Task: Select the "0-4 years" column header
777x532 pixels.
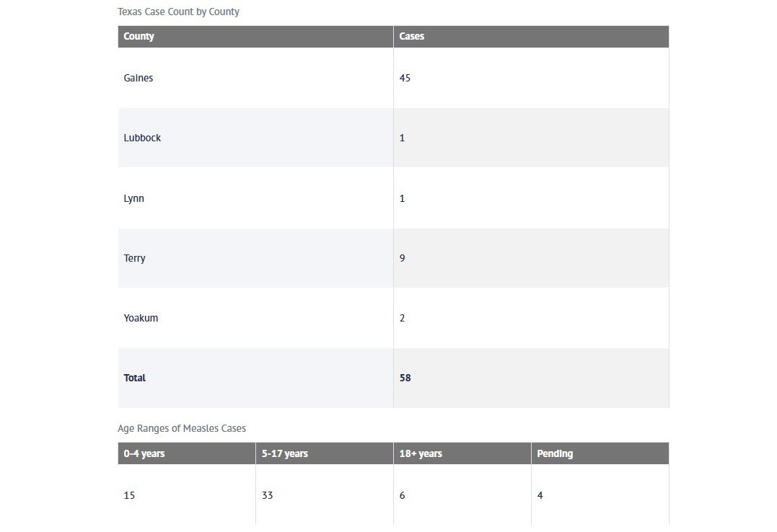Action: [x=144, y=453]
